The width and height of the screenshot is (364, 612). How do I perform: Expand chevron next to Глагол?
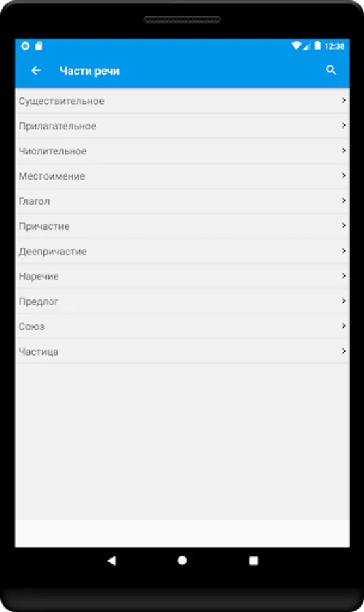(344, 201)
